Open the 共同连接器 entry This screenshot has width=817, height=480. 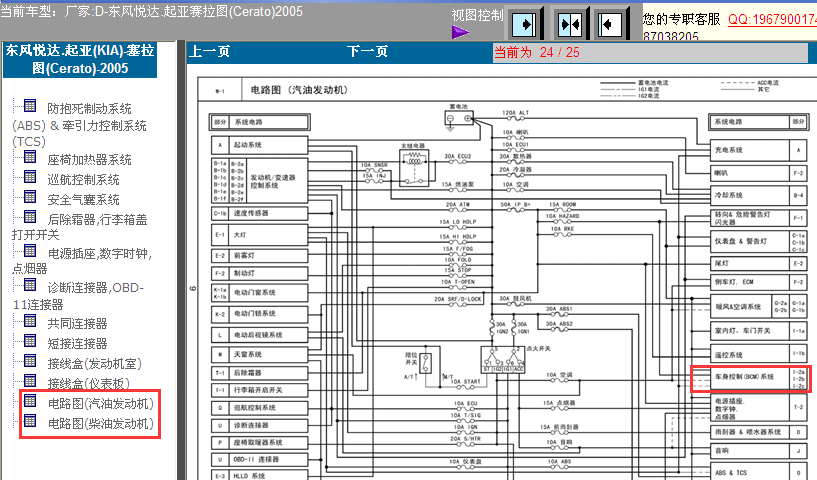point(77,324)
